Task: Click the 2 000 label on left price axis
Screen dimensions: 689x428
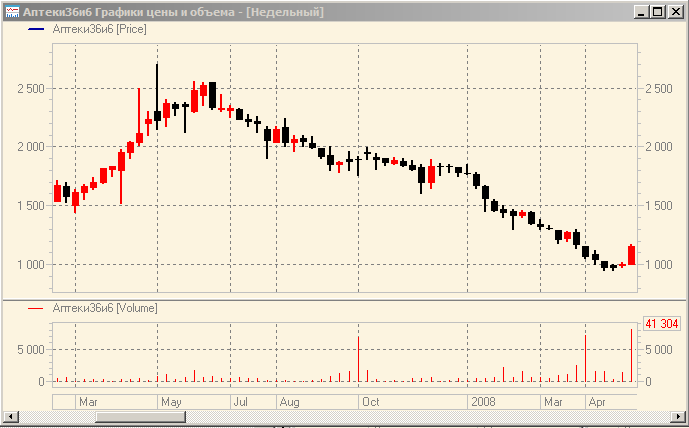Action: tap(31, 147)
